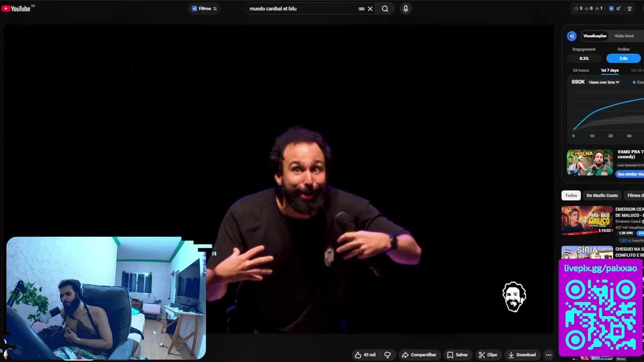Image resolution: width=644 pixels, height=362 pixels.
Task: Open the vidIQ trophy achievements icon
Action: click(629, 9)
